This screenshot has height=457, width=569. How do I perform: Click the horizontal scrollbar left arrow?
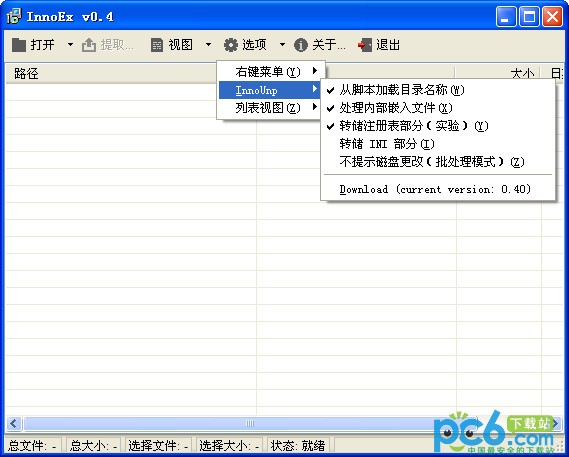pos(14,423)
